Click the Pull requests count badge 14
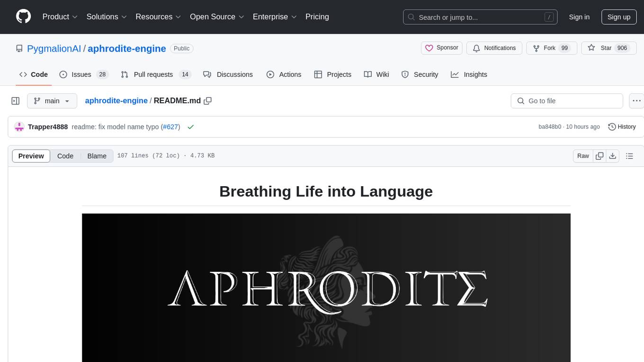 pos(185,74)
